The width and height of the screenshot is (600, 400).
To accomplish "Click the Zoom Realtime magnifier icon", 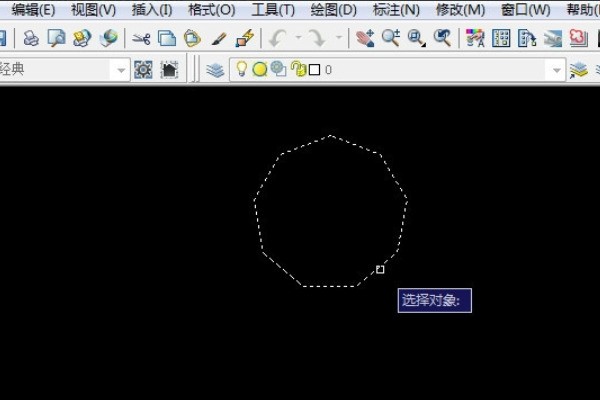I will click(391, 39).
